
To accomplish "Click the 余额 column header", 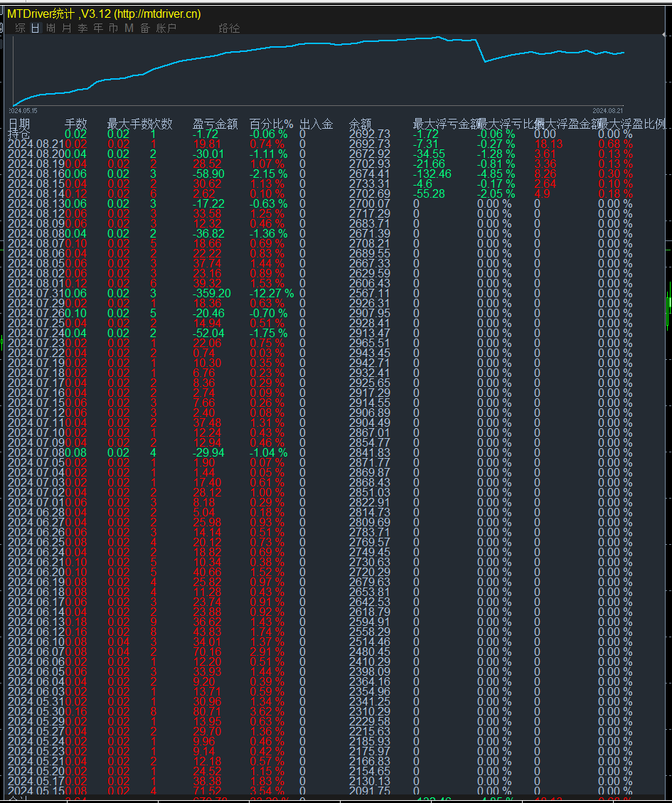I will point(360,124).
